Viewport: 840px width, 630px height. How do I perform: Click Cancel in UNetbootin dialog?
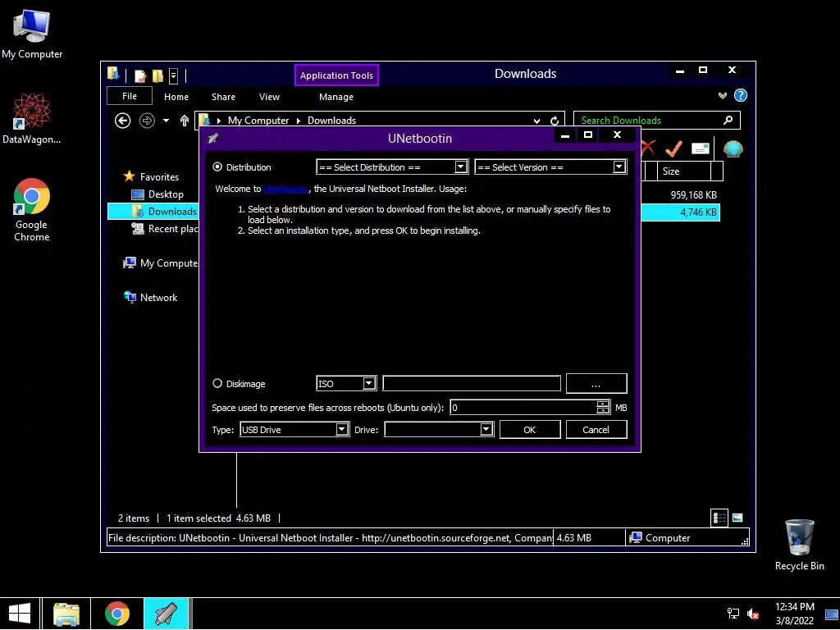[x=596, y=430]
